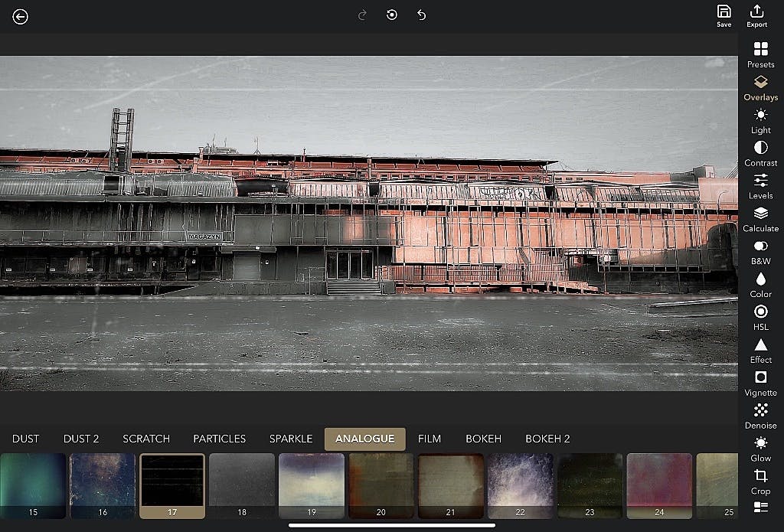This screenshot has height=532, width=784.
Task: Choose overlay thumbnail 22
Action: click(520, 485)
